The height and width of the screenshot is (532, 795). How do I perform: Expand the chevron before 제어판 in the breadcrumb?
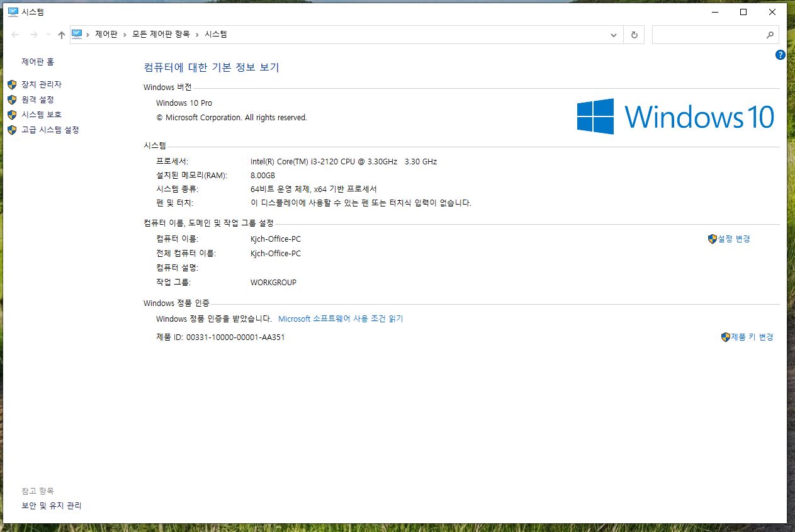(88, 35)
